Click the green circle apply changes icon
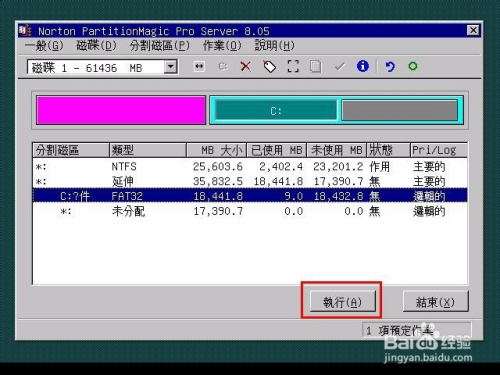This screenshot has width=500, height=375. coord(413,66)
